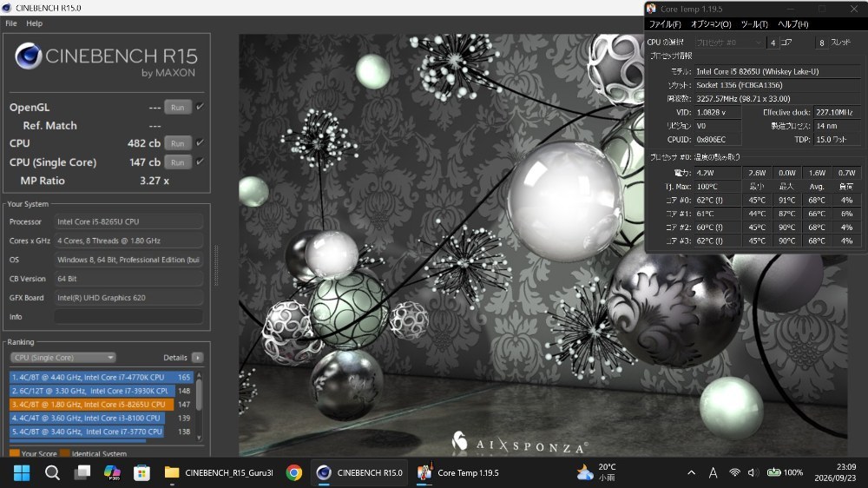Image resolution: width=868 pixels, height=488 pixels.
Task: Run the OpenGL benchmark
Action: [178, 108]
